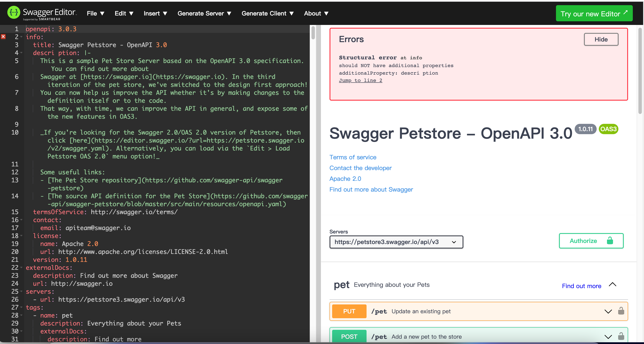Click the Authorize button
The width and height of the screenshot is (644, 344).
pyautogui.click(x=591, y=241)
